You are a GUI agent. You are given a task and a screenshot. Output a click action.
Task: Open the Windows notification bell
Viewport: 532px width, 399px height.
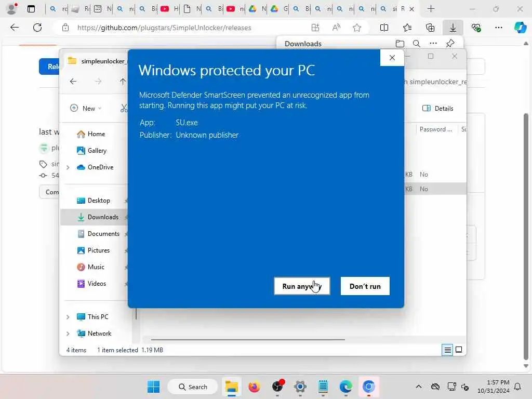(518, 387)
